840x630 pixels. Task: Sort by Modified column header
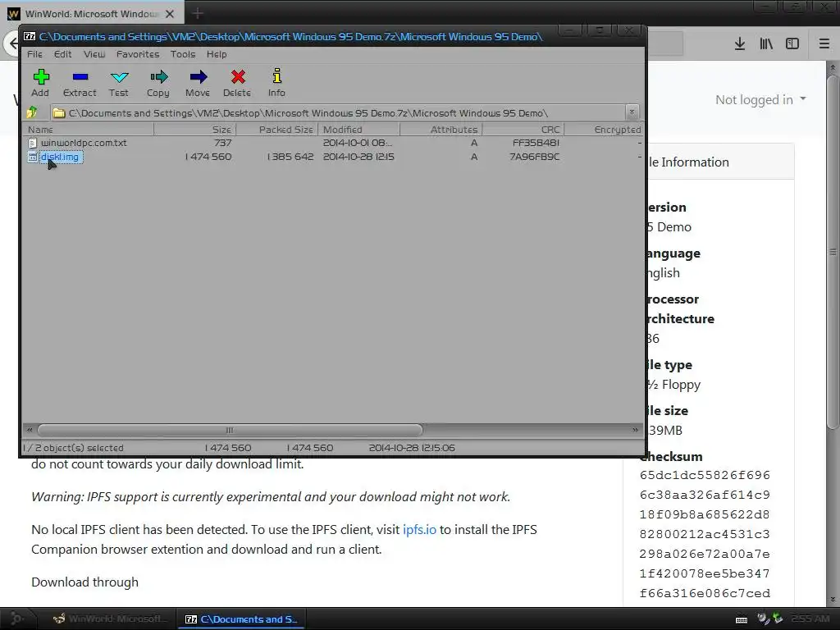(x=359, y=129)
